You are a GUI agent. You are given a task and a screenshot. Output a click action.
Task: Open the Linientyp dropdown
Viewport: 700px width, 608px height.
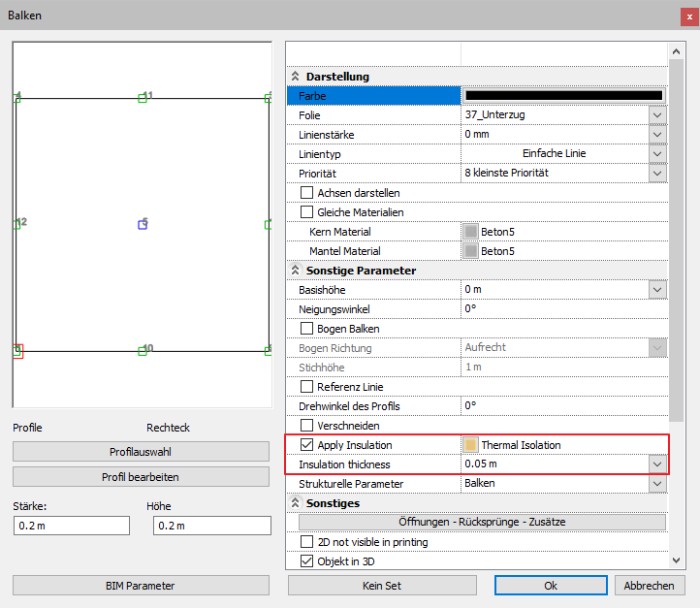[x=658, y=154]
